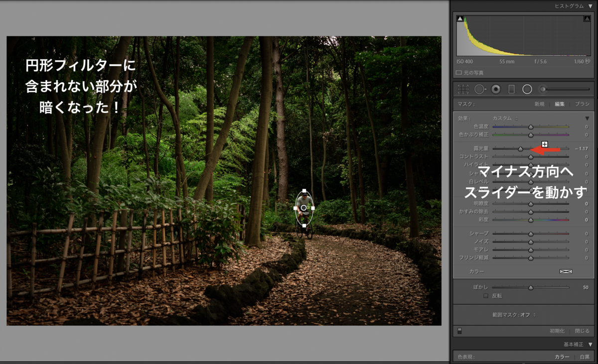Choose マスク ブラシ mode

pos(582,104)
